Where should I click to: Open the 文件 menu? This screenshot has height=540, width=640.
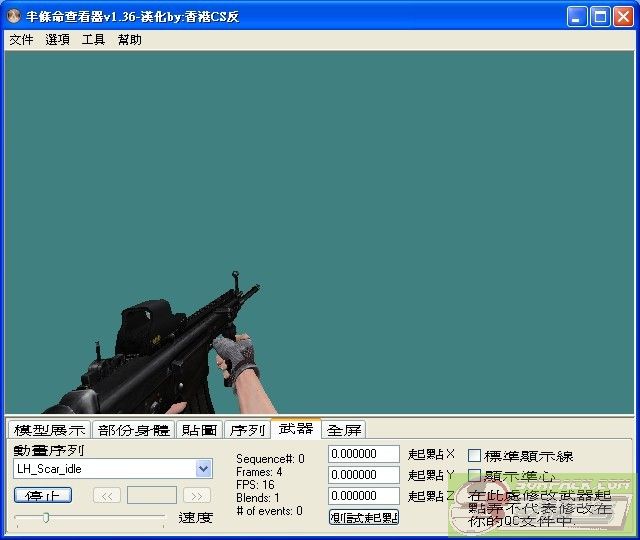tap(21, 40)
